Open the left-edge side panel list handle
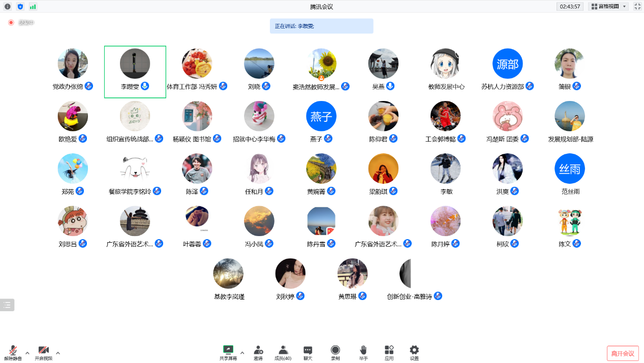 (x=7, y=305)
